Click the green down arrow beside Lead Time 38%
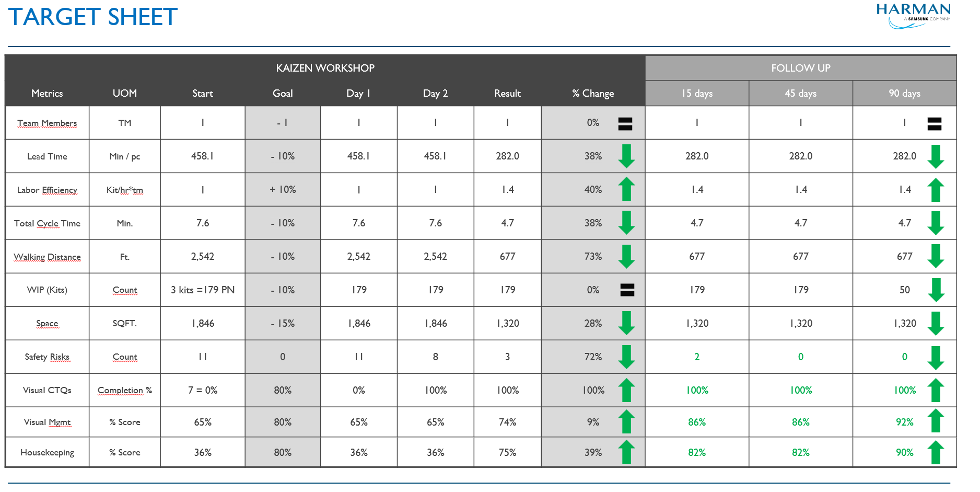This screenshot has height=492, width=980. pos(626,156)
